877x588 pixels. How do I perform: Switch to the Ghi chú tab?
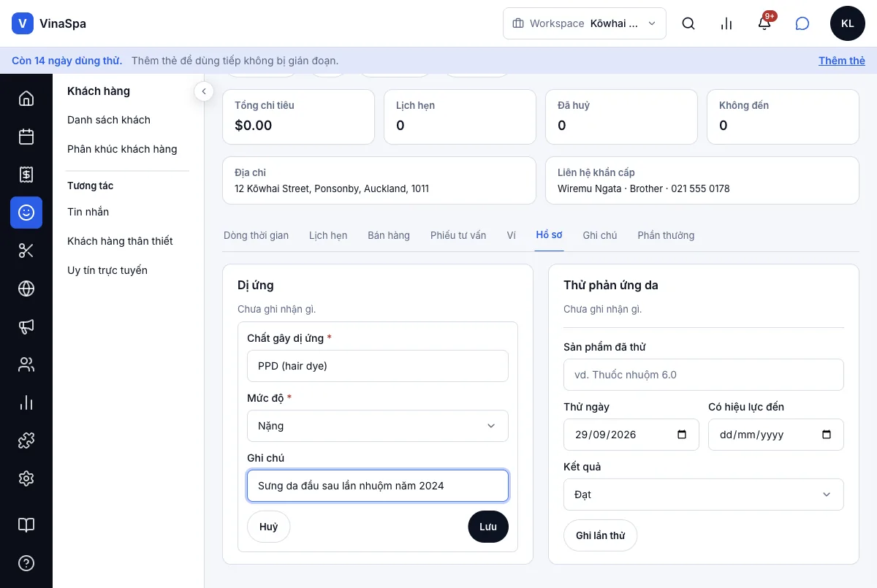click(600, 235)
